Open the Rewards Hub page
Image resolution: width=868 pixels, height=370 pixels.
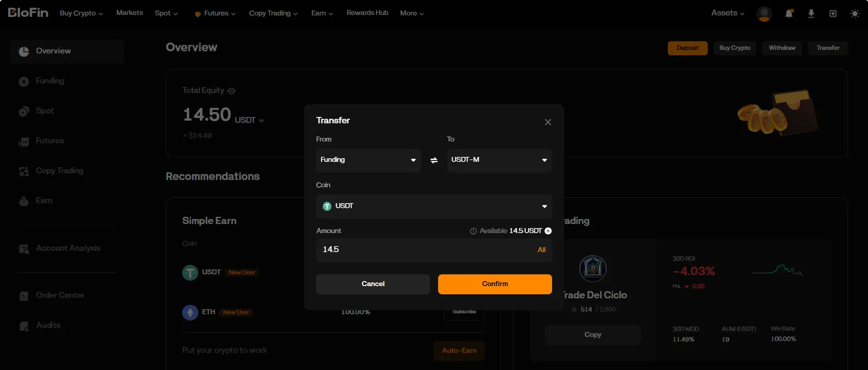(367, 13)
